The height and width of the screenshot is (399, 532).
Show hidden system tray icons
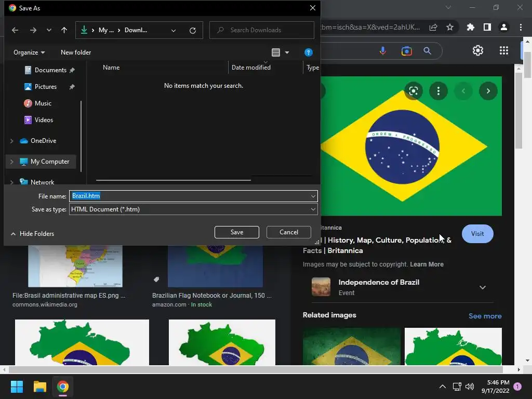coord(443,387)
